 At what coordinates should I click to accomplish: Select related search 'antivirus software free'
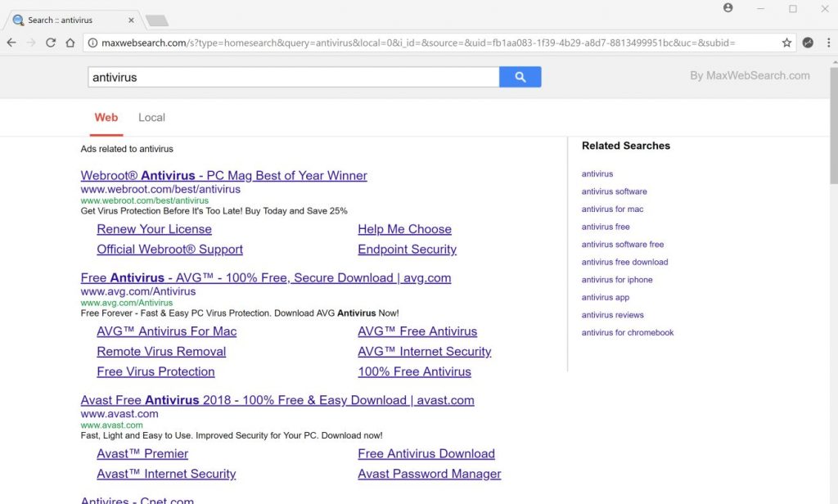(x=623, y=245)
